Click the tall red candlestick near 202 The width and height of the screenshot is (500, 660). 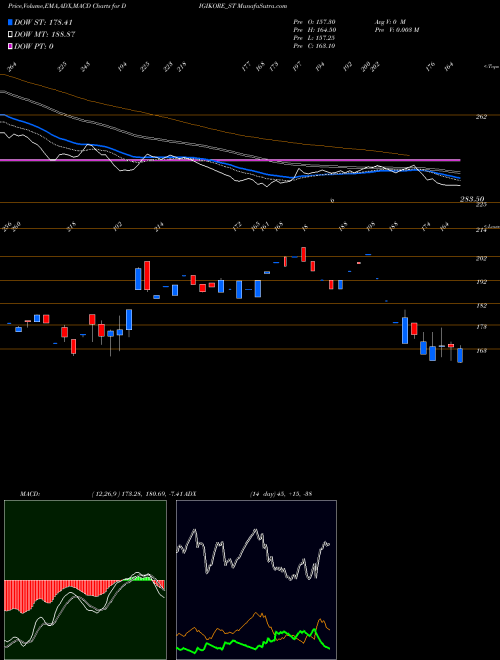(147, 276)
